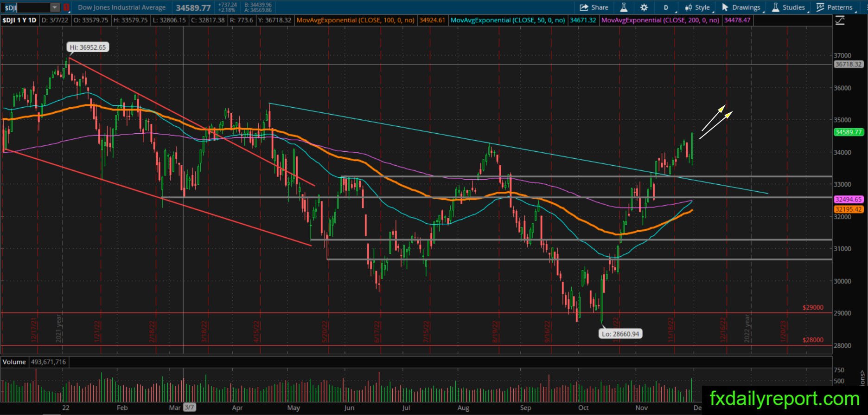This screenshot has width=868, height=415.
Task: Click the Jun label on time axis
Action: pos(349,408)
